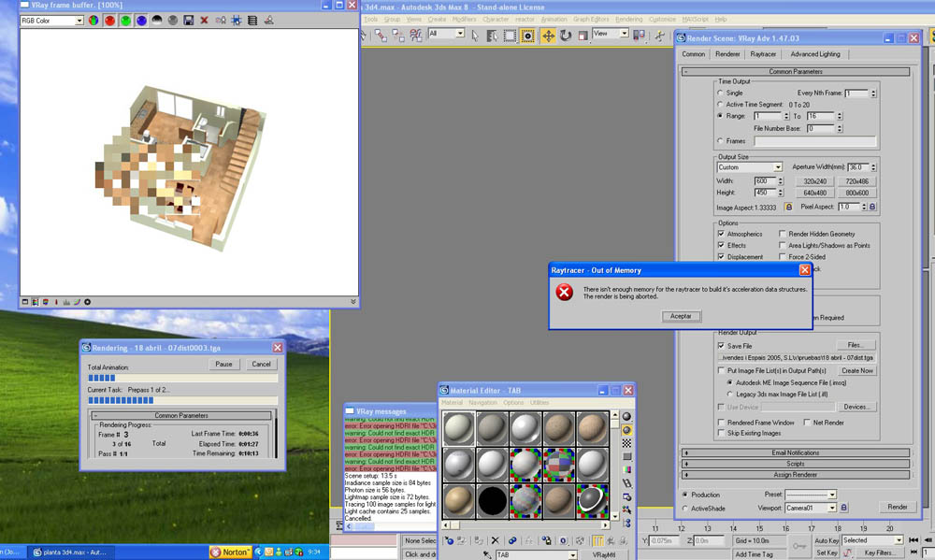Toggle checkered Background icon in Material Editor
Viewport: 935px width, 560px height.
[x=626, y=443]
